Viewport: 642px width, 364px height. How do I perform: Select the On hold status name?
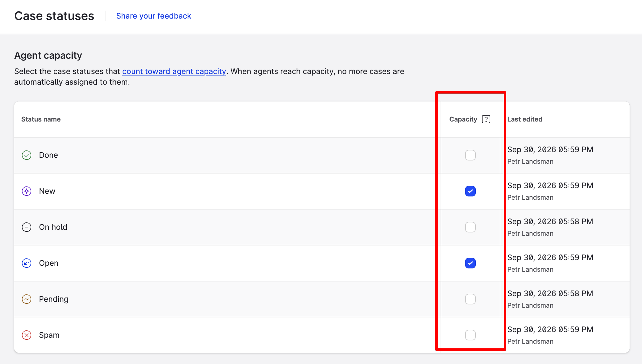[53, 227]
